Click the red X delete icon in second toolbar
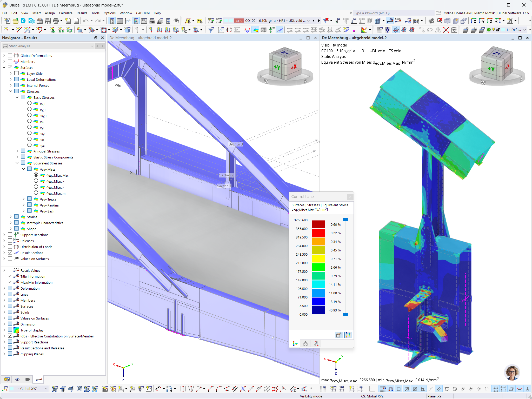532x399 pixels. (x=446, y=30)
